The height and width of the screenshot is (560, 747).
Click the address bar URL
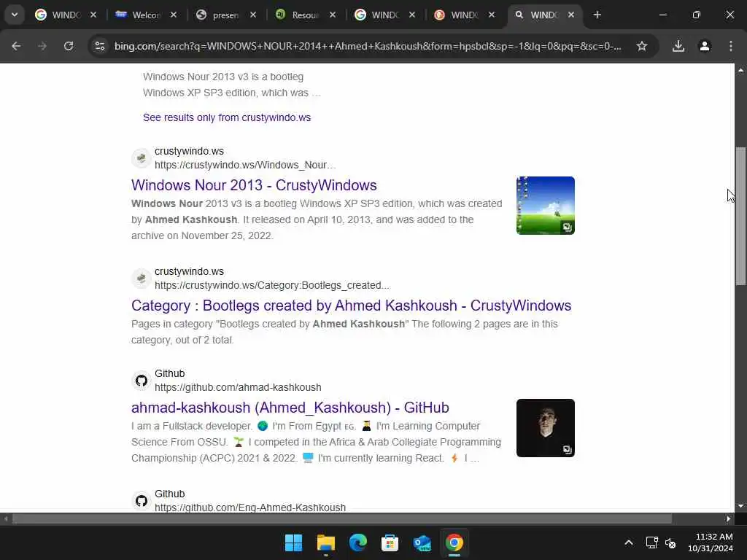368,46
